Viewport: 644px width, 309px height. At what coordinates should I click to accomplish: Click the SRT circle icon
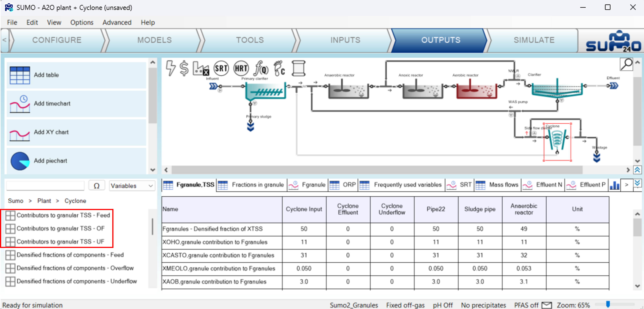(221, 68)
